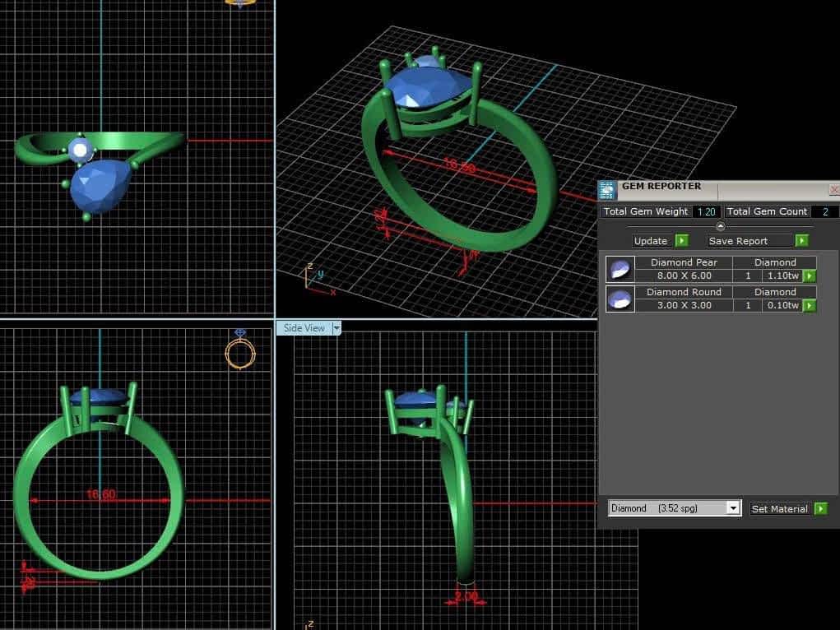Collapse the Gem Reporter list with the chevron
The width and height of the screenshot is (840, 630).
click(721, 225)
